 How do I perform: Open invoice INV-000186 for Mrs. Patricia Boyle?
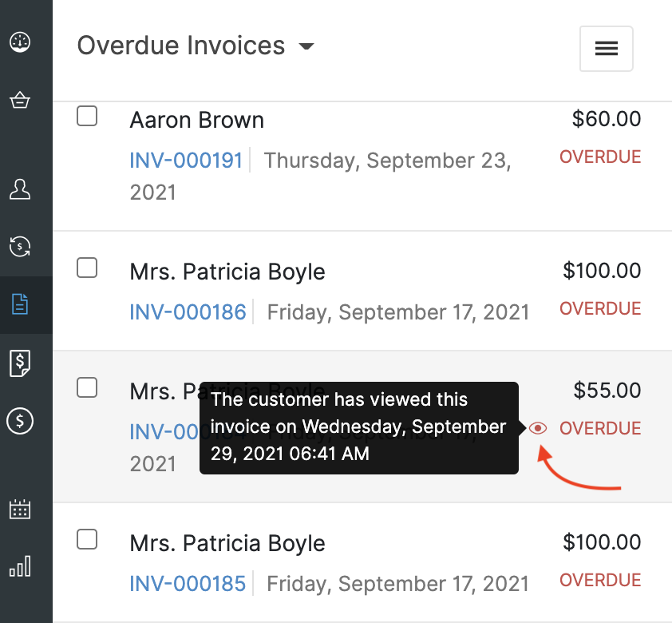[188, 312]
